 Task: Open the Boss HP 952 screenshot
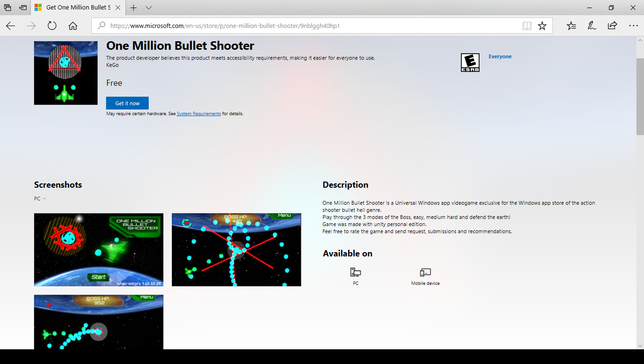[x=98, y=322]
